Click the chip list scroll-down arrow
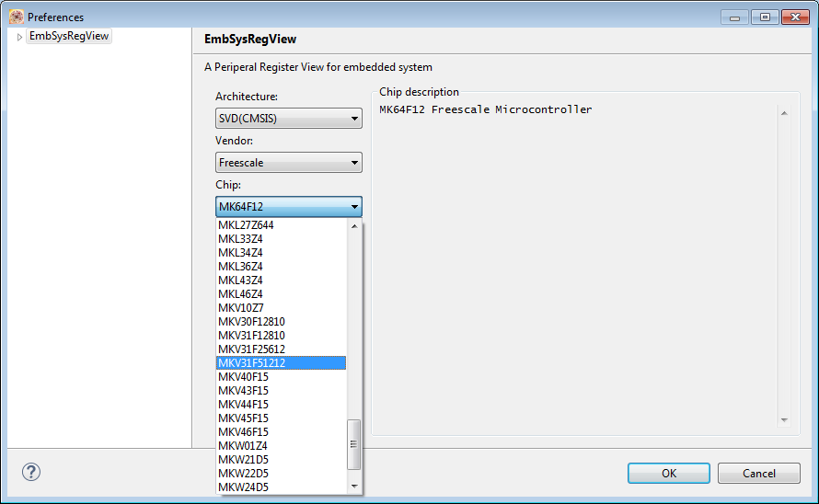Screen dimensions: 819x504 354,487
